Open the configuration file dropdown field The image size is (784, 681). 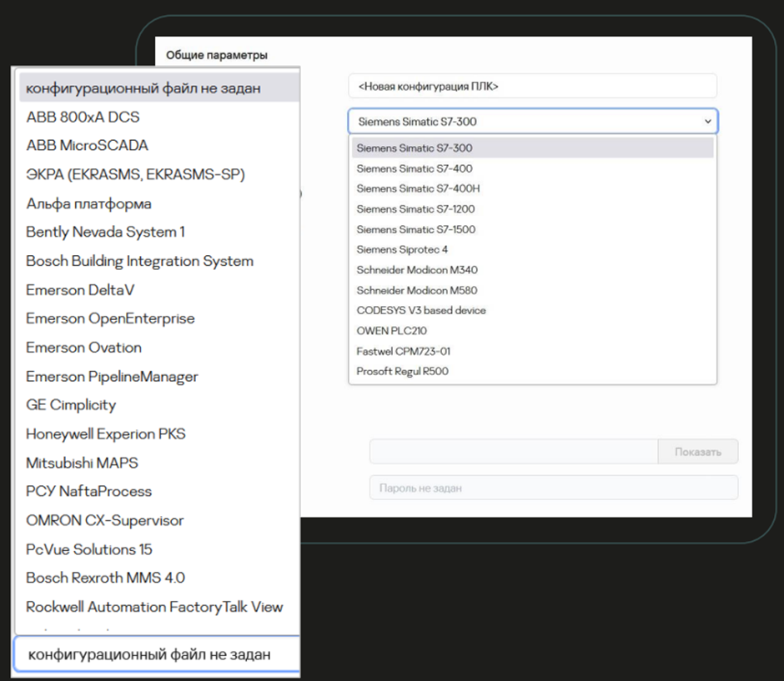(x=157, y=654)
